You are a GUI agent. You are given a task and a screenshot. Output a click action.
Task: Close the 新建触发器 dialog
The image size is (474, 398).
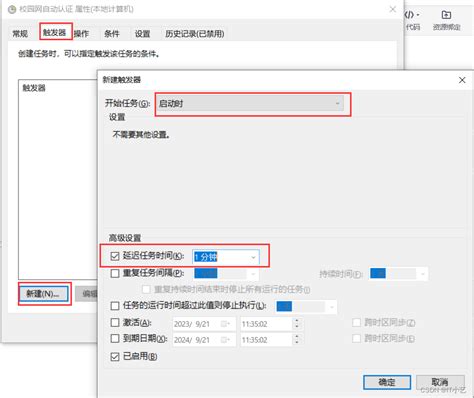(462, 80)
